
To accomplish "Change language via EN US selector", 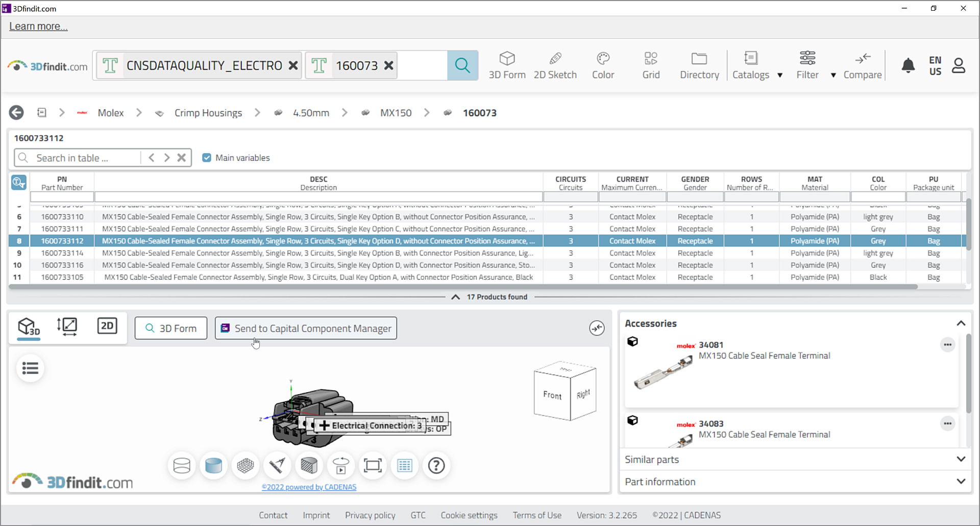I will point(935,66).
